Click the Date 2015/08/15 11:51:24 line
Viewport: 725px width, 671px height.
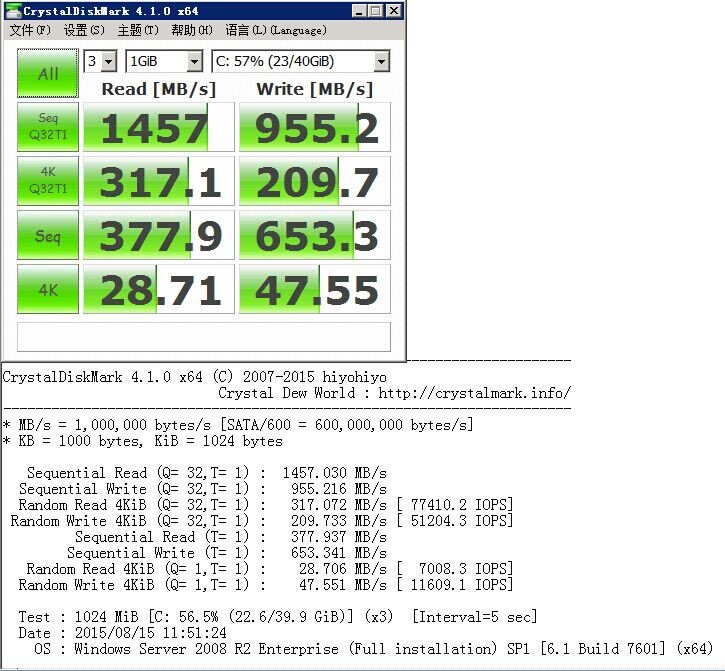click(123, 633)
